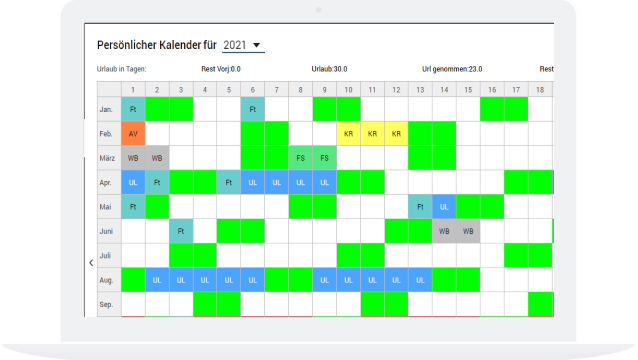
Task: Click the left chevron arrow beside the calendar
Action: click(91, 263)
